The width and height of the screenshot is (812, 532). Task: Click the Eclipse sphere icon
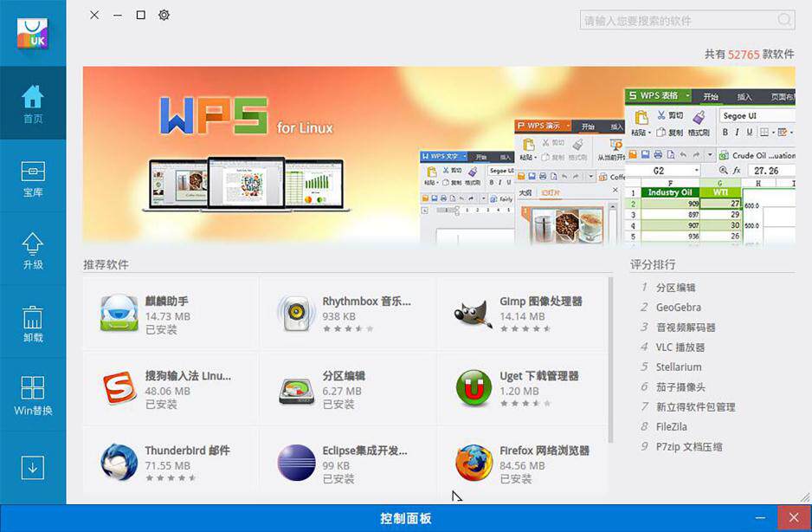click(296, 463)
